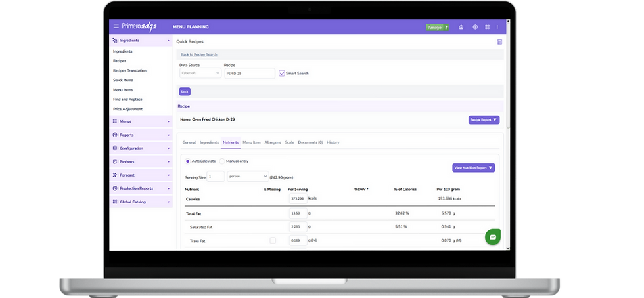Open Price Adjustment in the sidebar
Screen dimensions: 644x298
click(x=127, y=109)
